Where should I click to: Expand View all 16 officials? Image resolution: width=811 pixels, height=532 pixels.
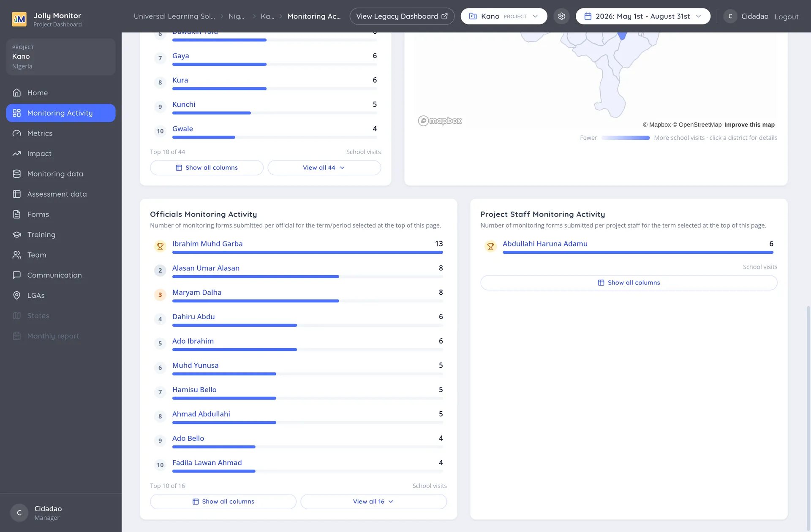[373, 502]
